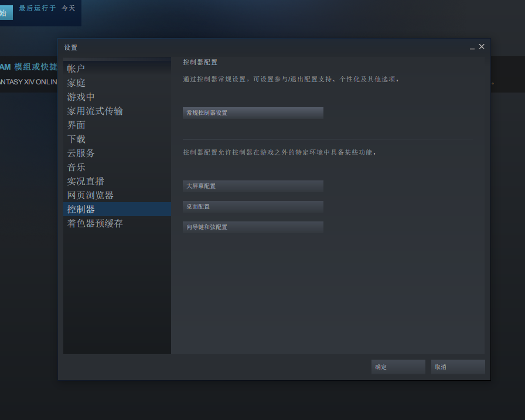Open the 音乐 music settings section

(x=76, y=167)
